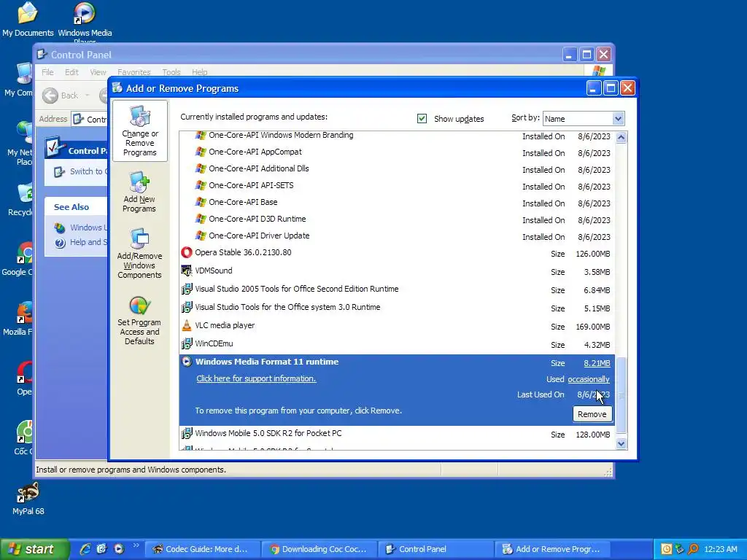Click the WinCDEmu installer icon
This screenshot has height=560, width=747.
coord(187,343)
